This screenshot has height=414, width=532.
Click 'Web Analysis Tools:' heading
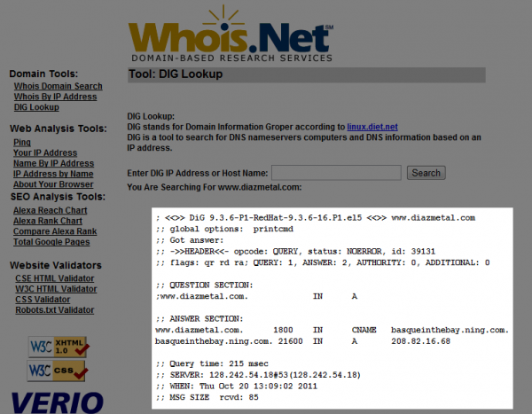click(x=58, y=129)
